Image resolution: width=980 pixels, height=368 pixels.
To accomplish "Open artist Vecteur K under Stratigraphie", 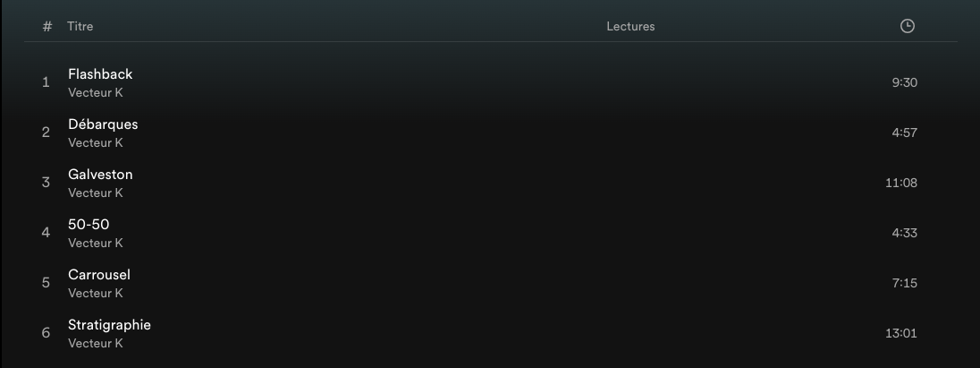I will (95, 343).
